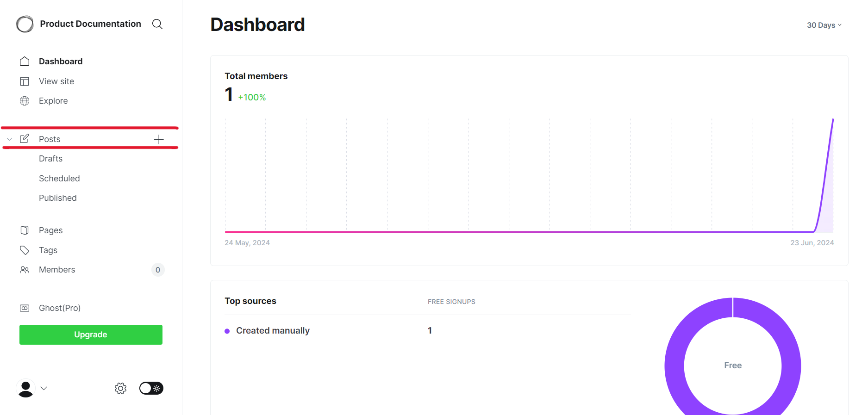Collapse the Posts section chevron
868x415 pixels.
[10, 139]
